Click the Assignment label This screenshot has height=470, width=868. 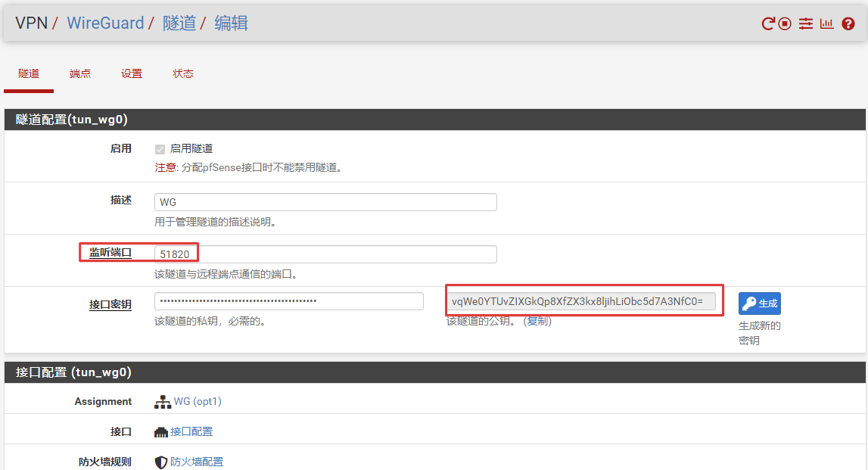(103, 401)
